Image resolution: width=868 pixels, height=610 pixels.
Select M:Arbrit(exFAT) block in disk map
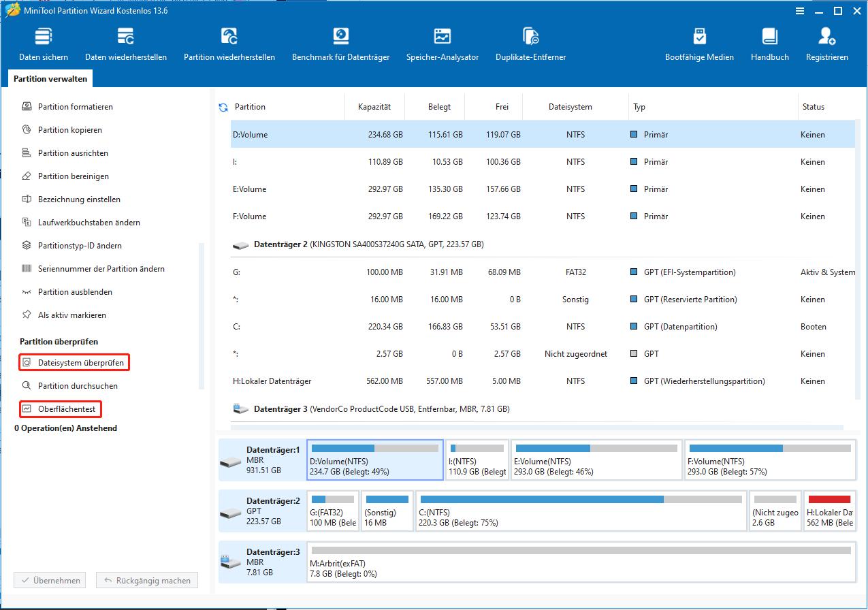coord(581,562)
